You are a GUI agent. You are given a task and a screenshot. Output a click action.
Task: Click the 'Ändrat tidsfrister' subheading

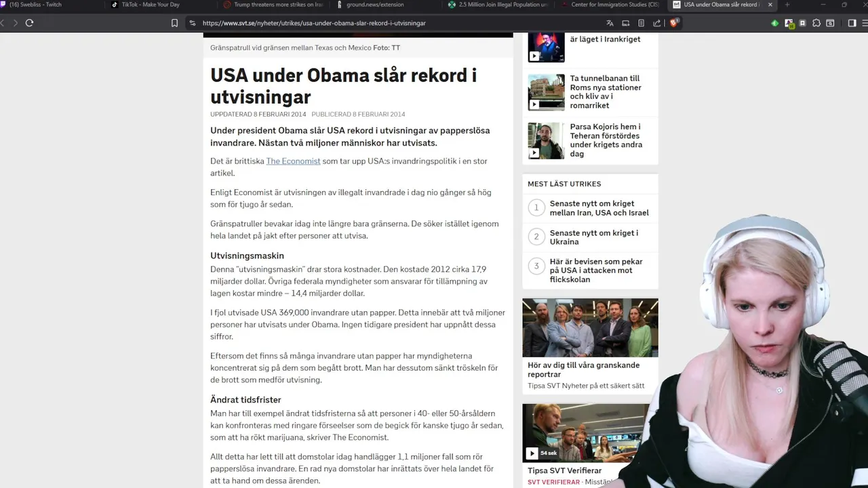245,400
